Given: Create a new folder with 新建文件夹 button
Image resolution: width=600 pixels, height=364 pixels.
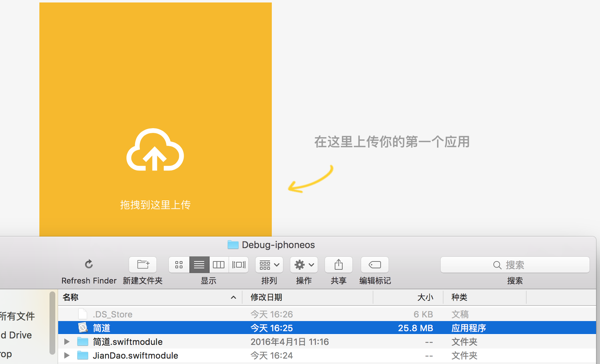Looking at the screenshot, I should pyautogui.click(x=143, y=264).
